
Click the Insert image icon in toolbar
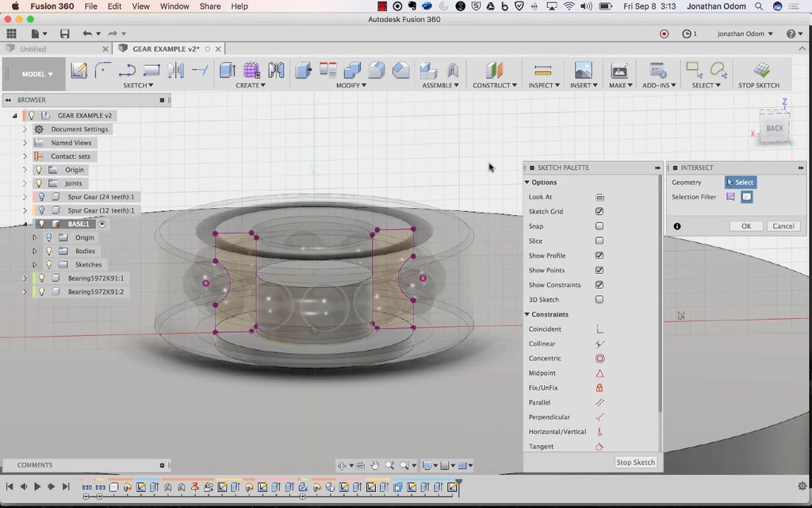[583, 71]
